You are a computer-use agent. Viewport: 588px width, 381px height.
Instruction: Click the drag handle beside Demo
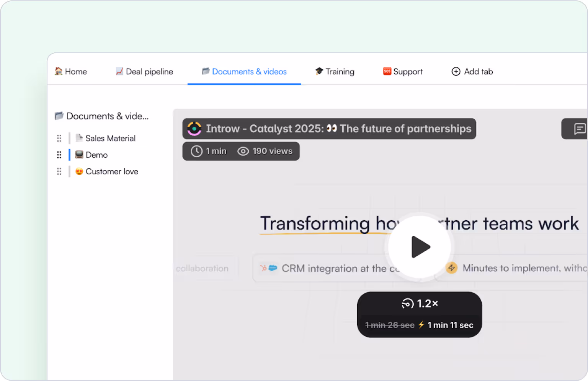pos(59,155)
